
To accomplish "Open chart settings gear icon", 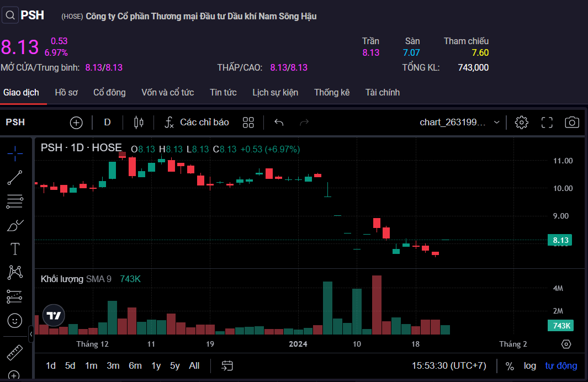I will (x=521, y=123).
